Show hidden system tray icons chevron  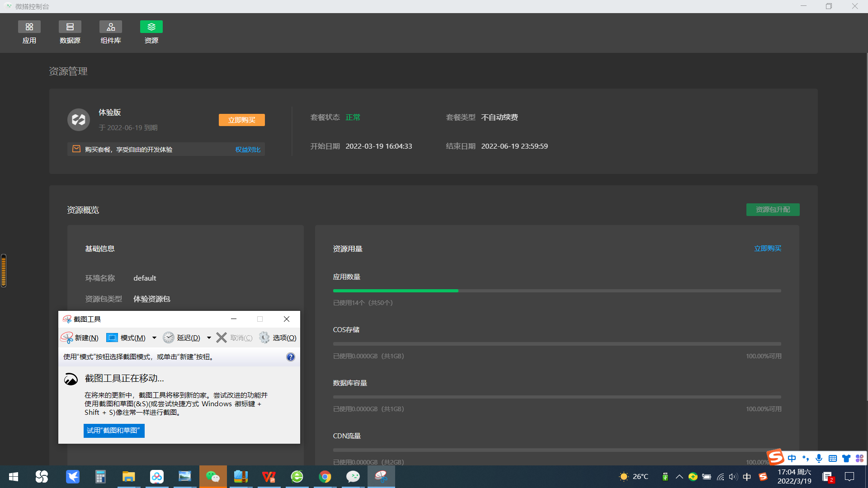679,477
